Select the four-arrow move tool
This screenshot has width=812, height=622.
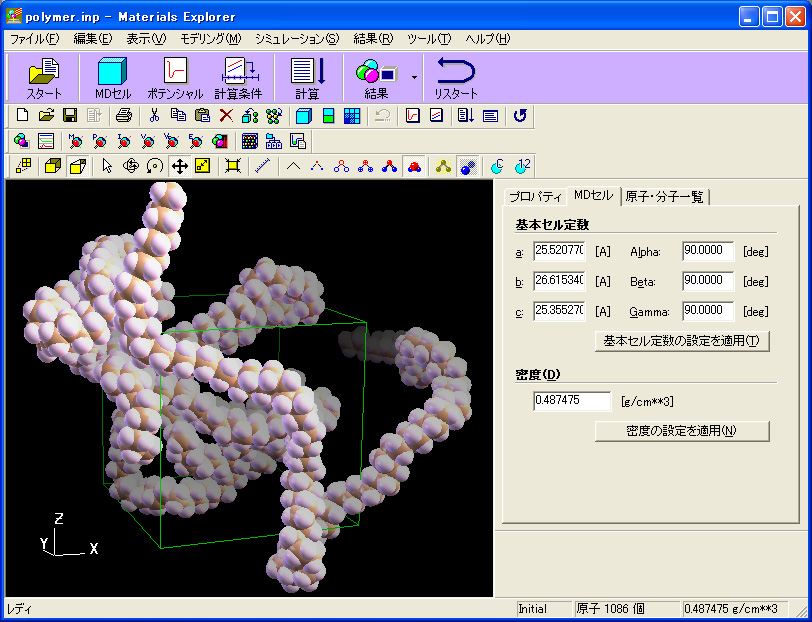click(x=180, y=166)
